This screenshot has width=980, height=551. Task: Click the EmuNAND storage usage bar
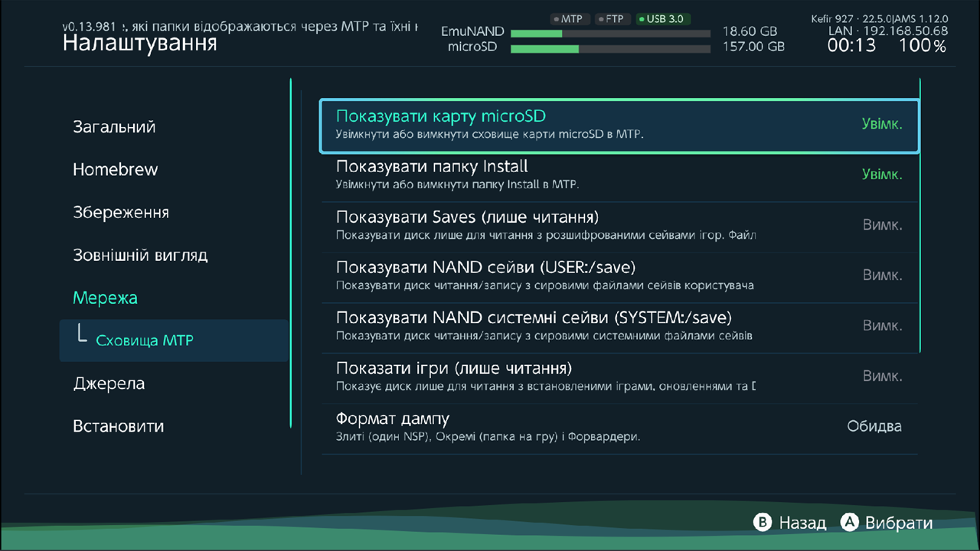[611, 33]
